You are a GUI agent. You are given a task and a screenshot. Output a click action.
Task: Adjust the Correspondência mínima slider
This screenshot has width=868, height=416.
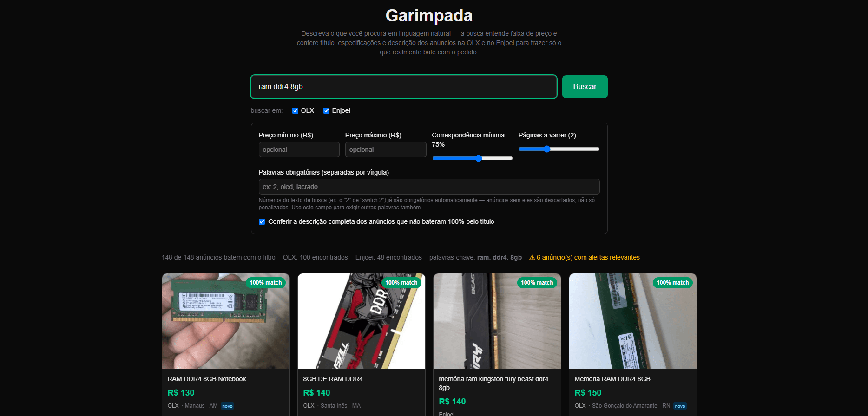click(x=472, y=158)
